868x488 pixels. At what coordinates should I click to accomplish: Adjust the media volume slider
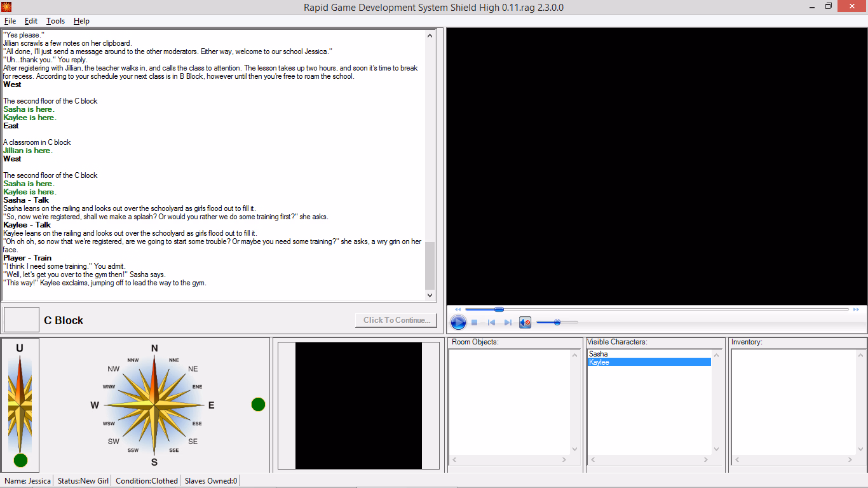coord(557,322)
